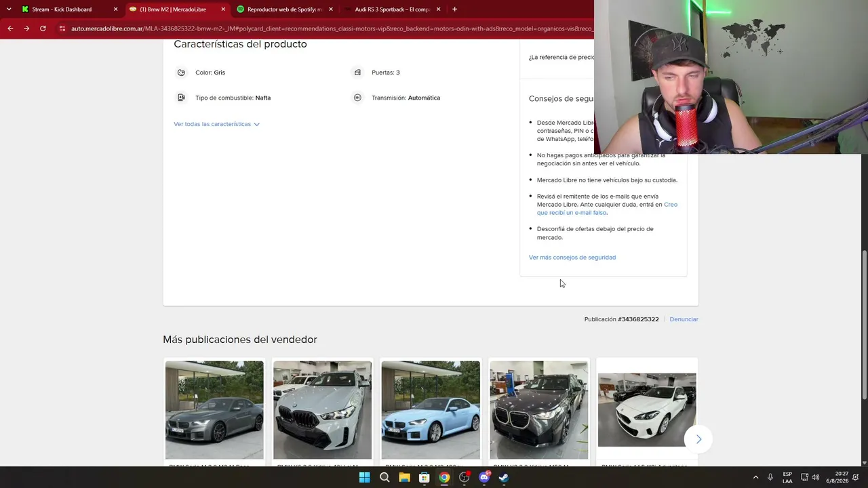Click the 'Transmisión: Automática' text

pyautogui.click(x=406, y=98)
